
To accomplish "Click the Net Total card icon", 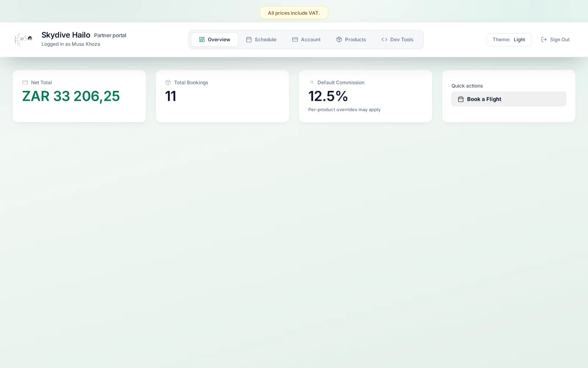I will 25,82.
